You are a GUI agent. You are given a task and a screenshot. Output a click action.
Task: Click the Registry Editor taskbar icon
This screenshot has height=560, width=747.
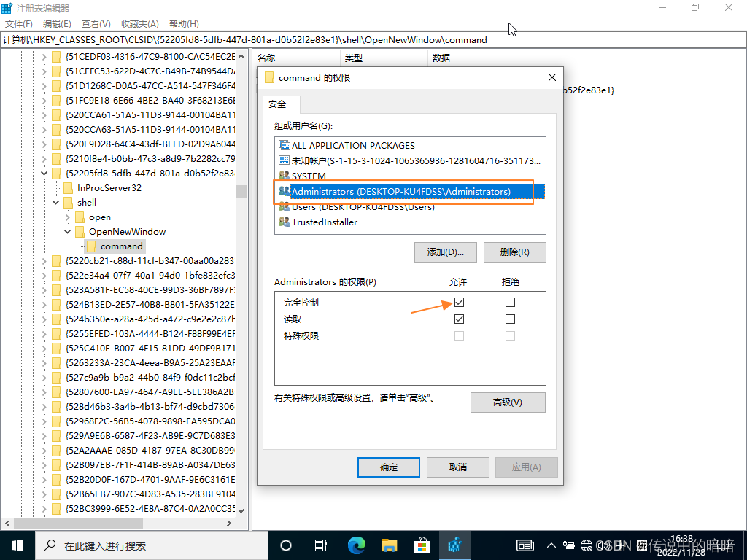[x=454, y=545]
